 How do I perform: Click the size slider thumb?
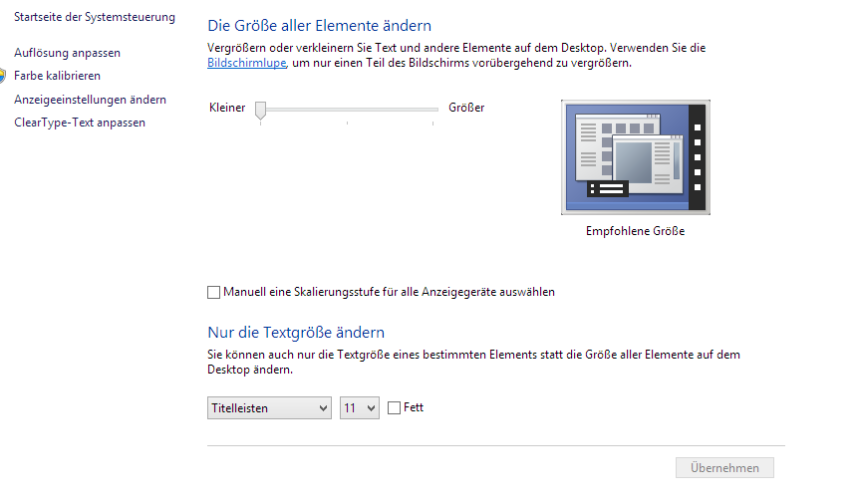(260, 110)
